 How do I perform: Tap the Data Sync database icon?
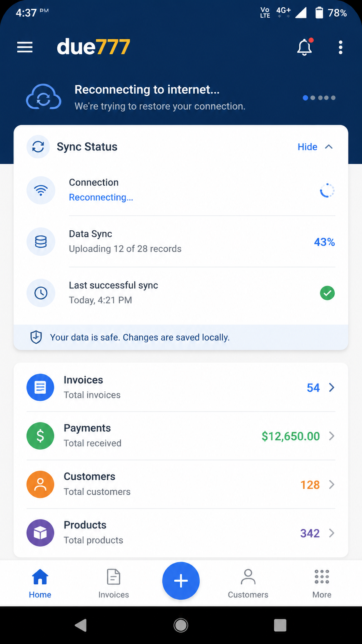[41, 242]
